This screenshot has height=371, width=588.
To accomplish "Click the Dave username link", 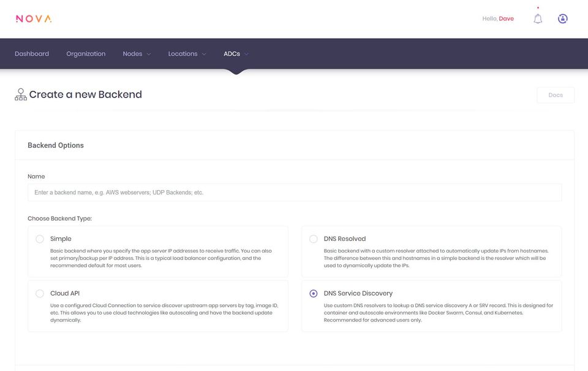I will 507,19.
